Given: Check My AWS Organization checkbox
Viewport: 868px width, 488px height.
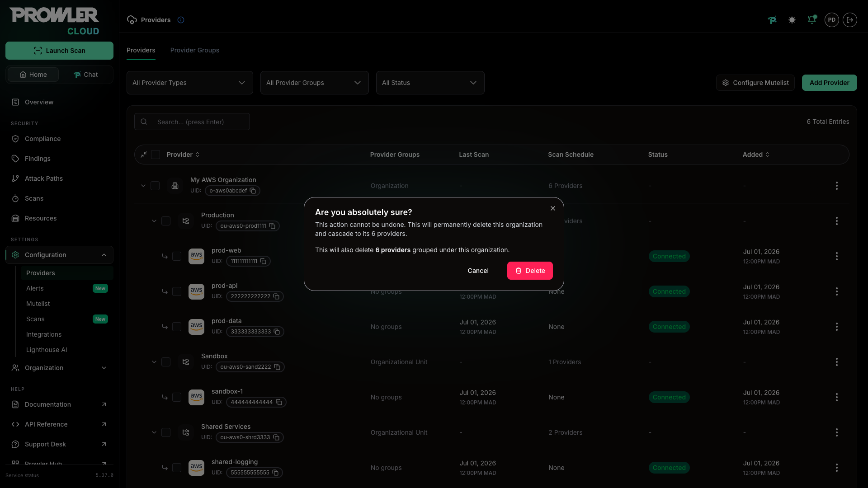Looking at the screenshot, I should [155, 186].
